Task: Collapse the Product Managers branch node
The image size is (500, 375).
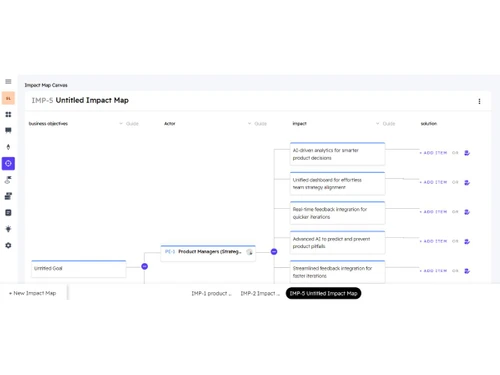Action: pyautogui.click(x=274, y=252)
